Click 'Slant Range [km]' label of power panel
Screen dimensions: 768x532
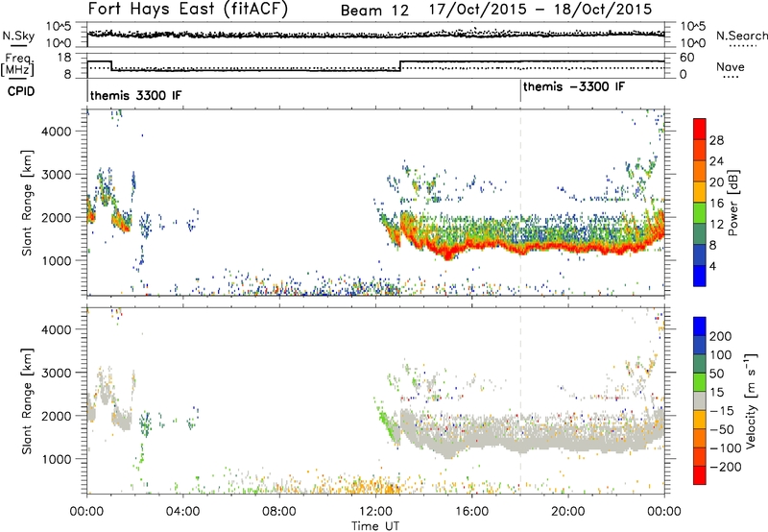pos(27,203)
